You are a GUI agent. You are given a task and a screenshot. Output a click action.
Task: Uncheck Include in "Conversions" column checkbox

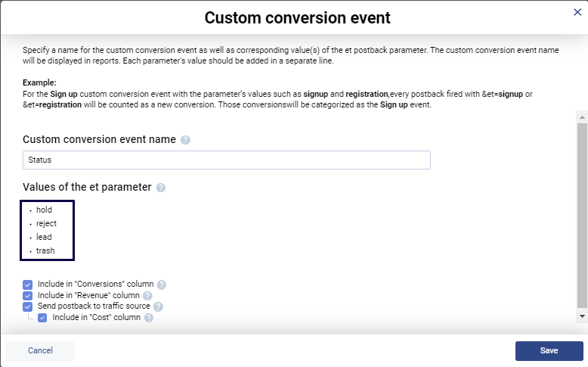pos(28,285)
